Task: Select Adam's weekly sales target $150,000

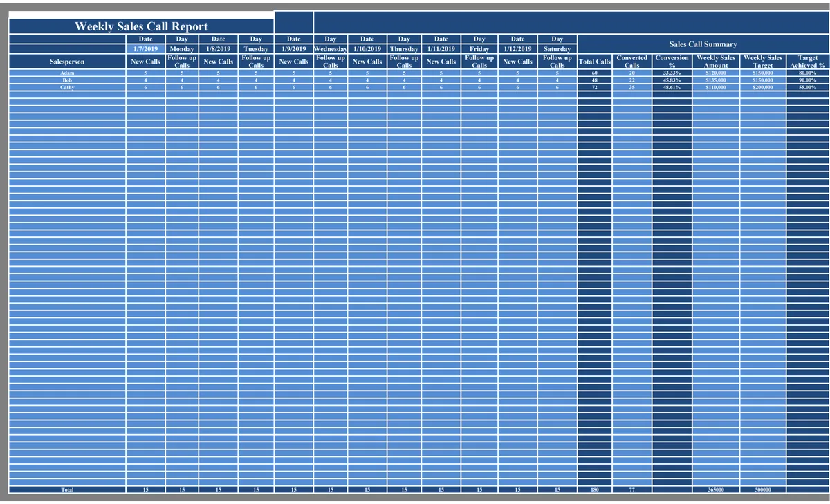Action: point(763,73)
